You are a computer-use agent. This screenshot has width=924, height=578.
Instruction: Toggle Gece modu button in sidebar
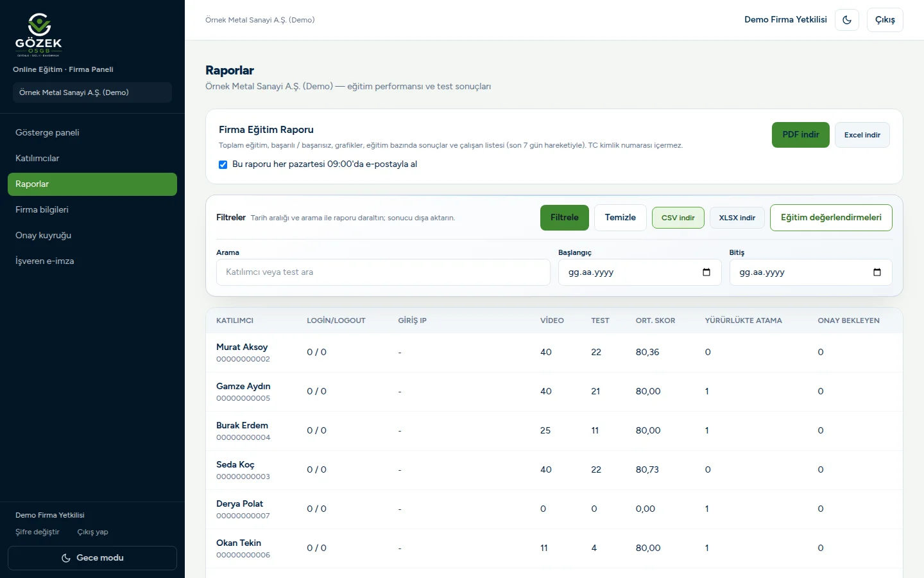click(92, 558)
